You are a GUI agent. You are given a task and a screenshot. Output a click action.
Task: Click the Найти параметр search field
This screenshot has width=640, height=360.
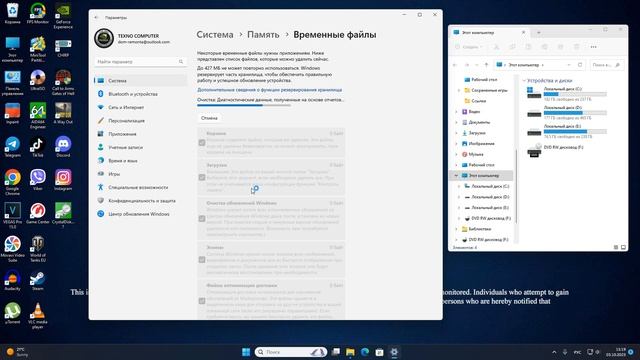click(x=140, y=62)
